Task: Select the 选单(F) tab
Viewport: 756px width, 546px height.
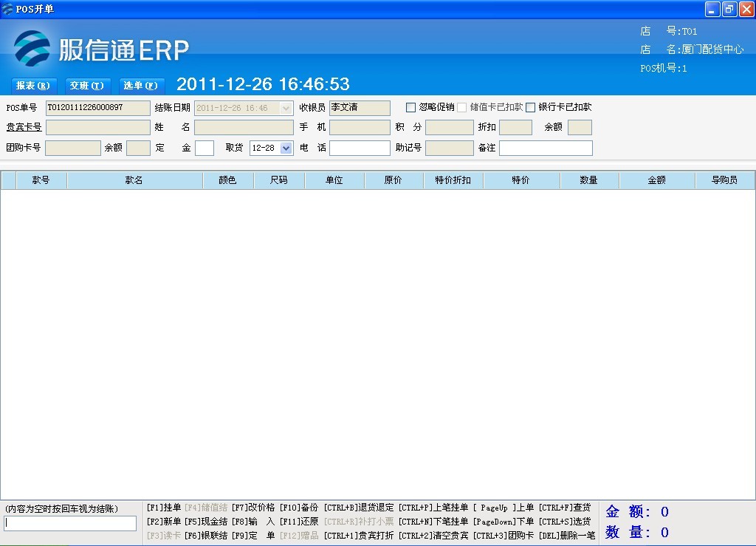Action: click(140, 86)
